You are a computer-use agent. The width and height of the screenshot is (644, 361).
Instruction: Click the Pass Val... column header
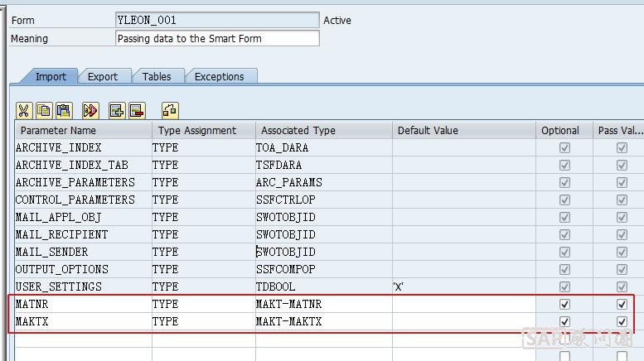coord(618,131)
